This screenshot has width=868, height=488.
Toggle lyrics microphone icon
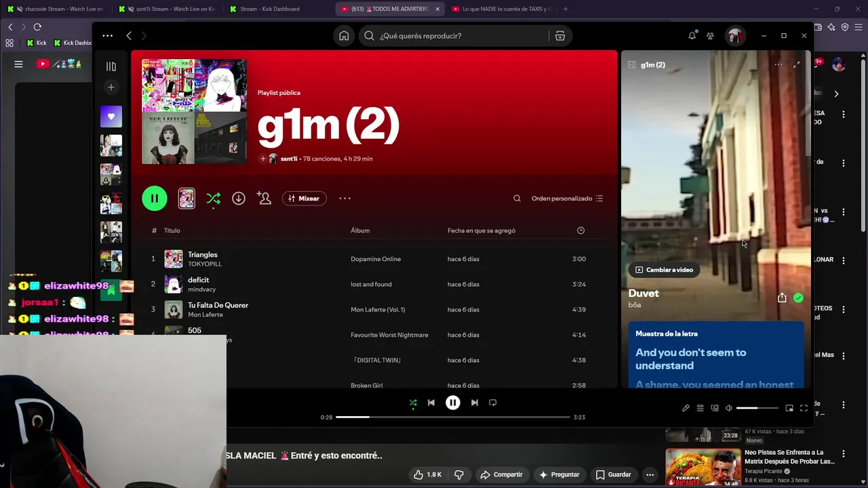pyautogui.click(x=686, y=408)
